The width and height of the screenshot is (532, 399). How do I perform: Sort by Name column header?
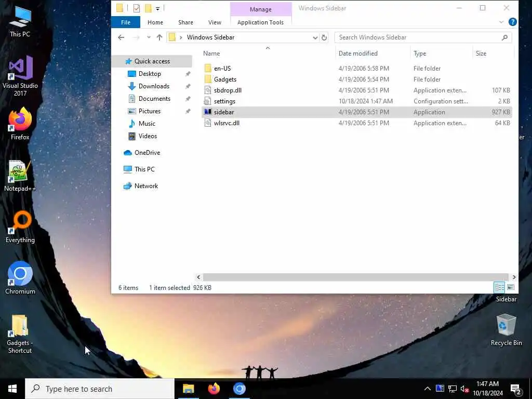[211, 54]
